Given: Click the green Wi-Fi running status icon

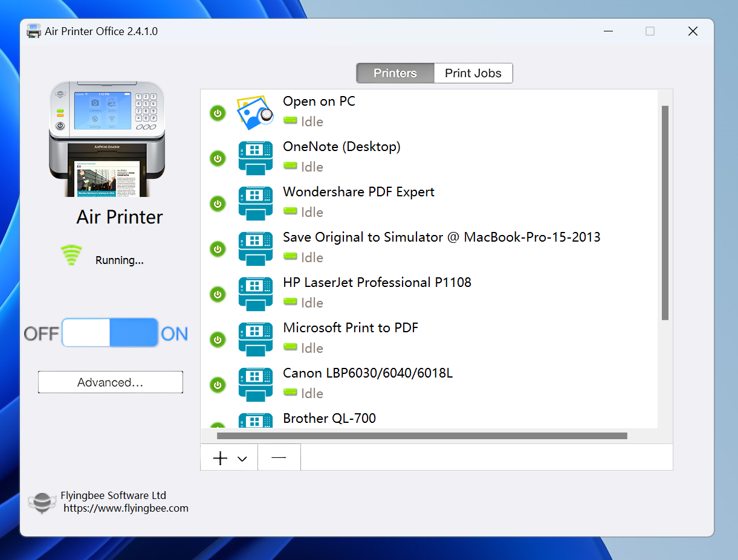Looking at the screenshot, I should pyautogui.click(x=71, y=256).
